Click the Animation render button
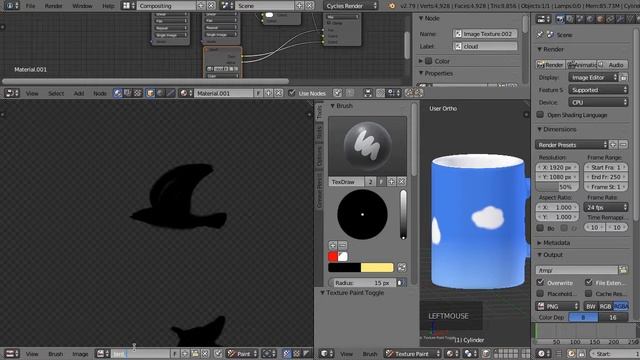The width and height of the screenshot is (640, 360). [581, 64]
